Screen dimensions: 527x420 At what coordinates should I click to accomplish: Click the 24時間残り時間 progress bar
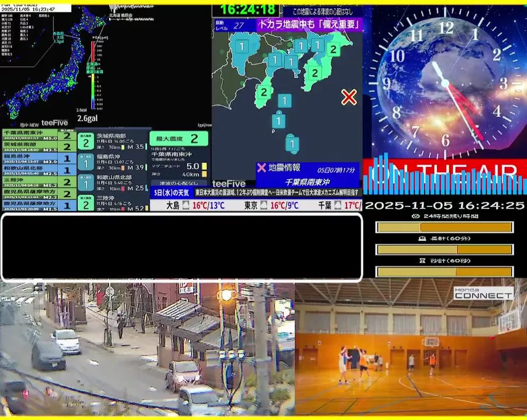[x=444, y=228]
